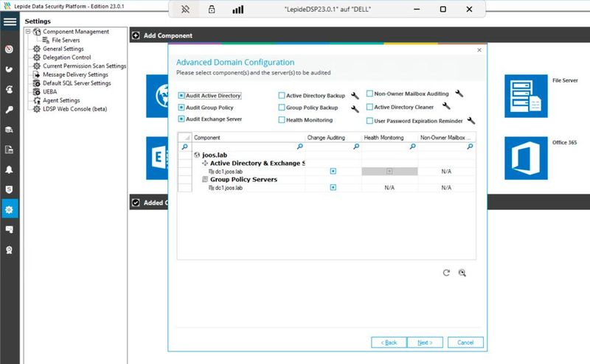The height and width of the screenshot is (364, 590).
Task: Toggle the Audit Active Directory checkbox
Action: 181,96
